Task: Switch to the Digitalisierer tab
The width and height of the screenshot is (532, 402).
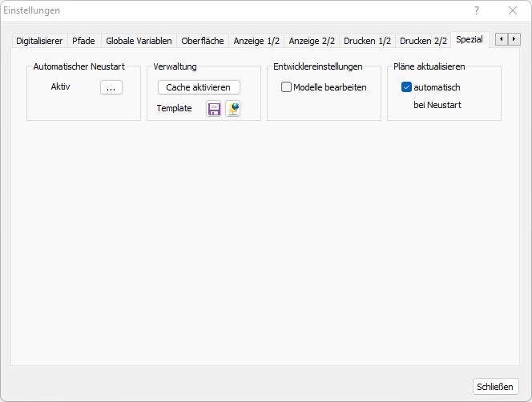Action: tap(39, 41)
